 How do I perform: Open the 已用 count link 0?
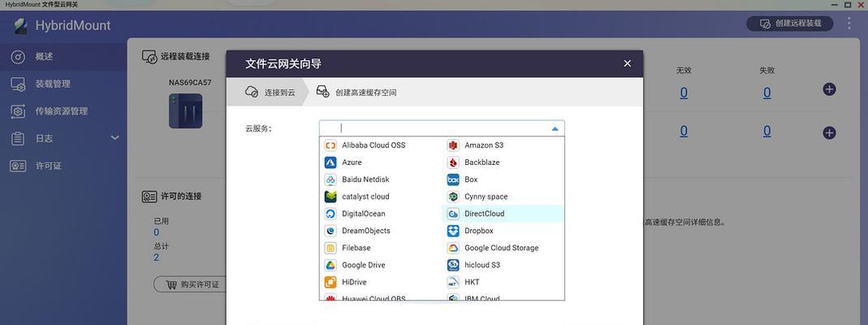(156, 232)
